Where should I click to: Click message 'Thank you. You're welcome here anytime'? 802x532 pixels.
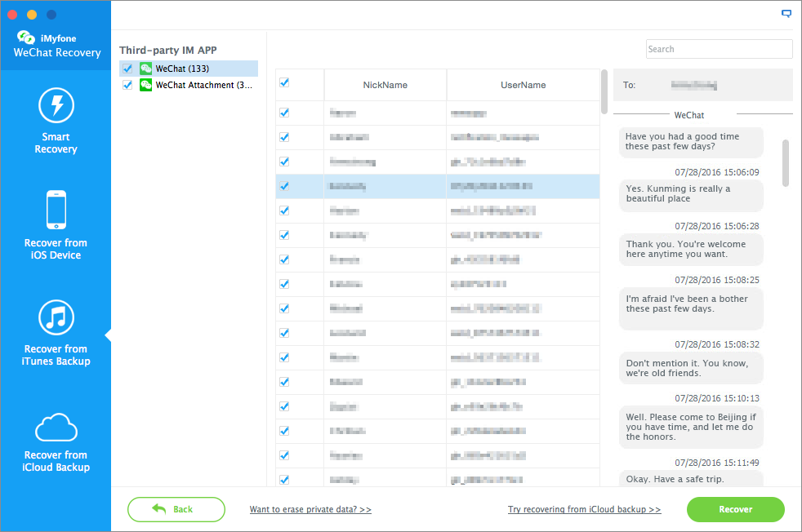click(691, 250)
